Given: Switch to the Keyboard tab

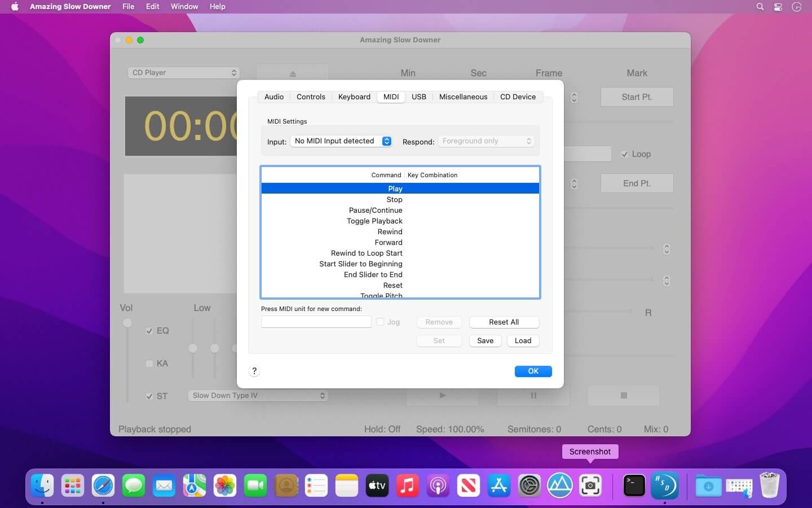Looking at the screenshot, I should (354, 97).
